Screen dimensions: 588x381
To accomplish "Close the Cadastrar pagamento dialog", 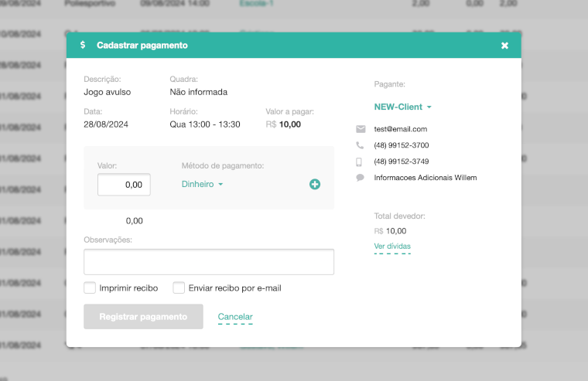I will [504, 46].
